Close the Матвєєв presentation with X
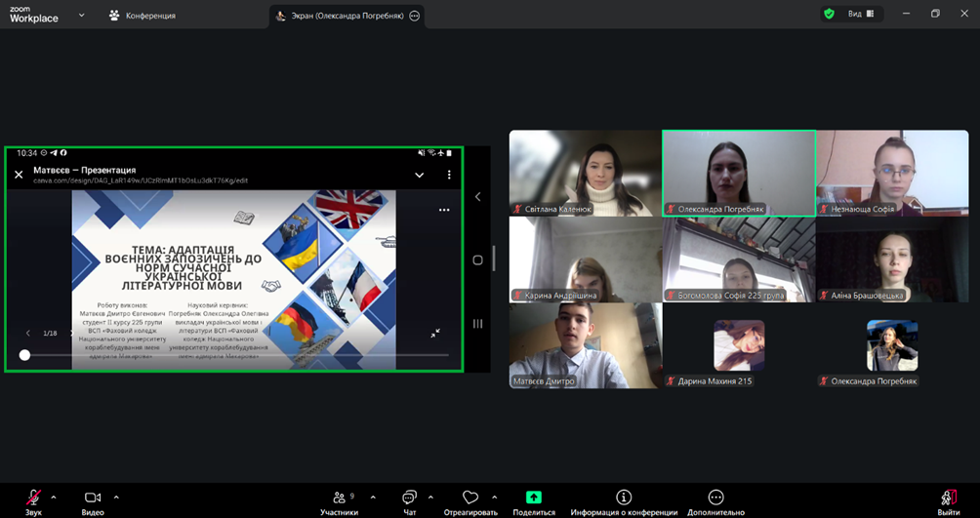The width and height of the screenshot is (980, 518). (19, 175)
